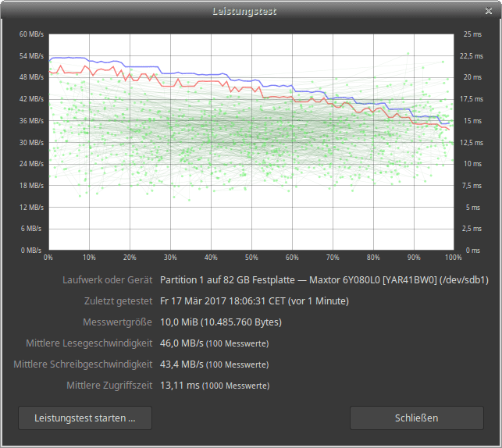The width and height of the screenshot is (502, 448).
Task: Click the 6 MB/s axis label
Action: [x=31, y=229]
